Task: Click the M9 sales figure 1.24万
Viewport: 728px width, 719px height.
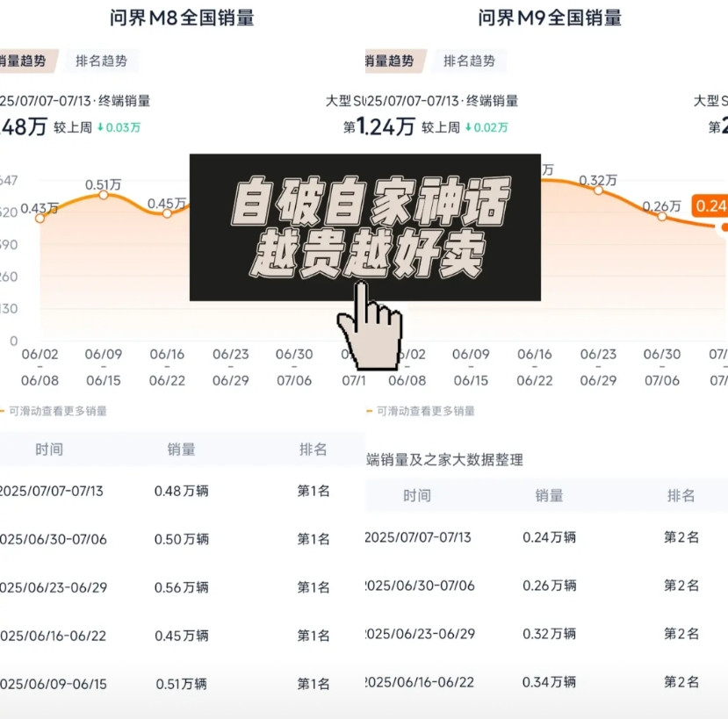Action: [x=386, y=126]
